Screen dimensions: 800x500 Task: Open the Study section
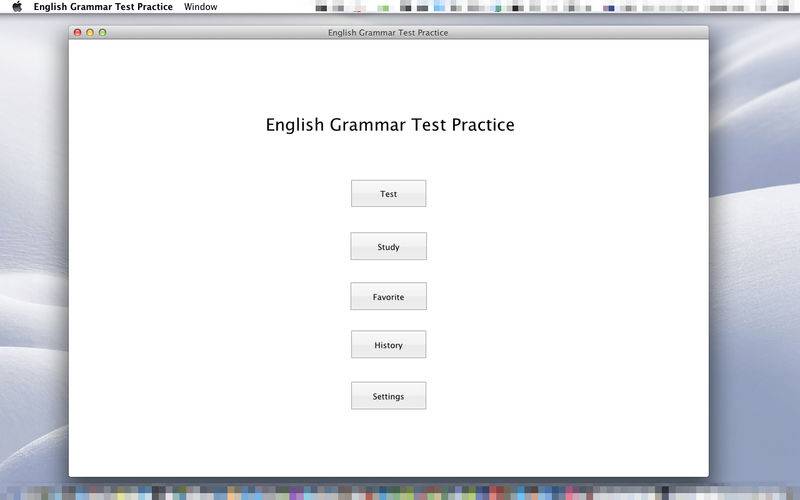[x=388, y=246]
